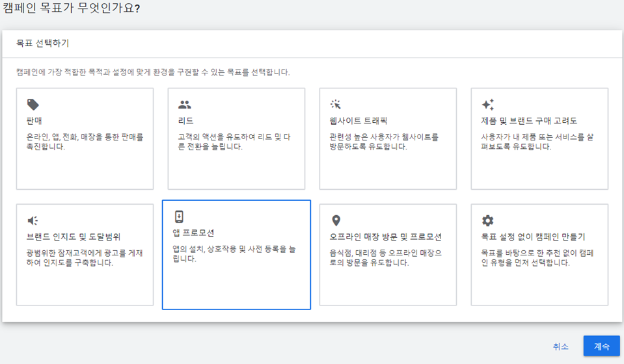Click the 취소 button
This screenshot has width=624, height=364.
(x=561, y=346)
